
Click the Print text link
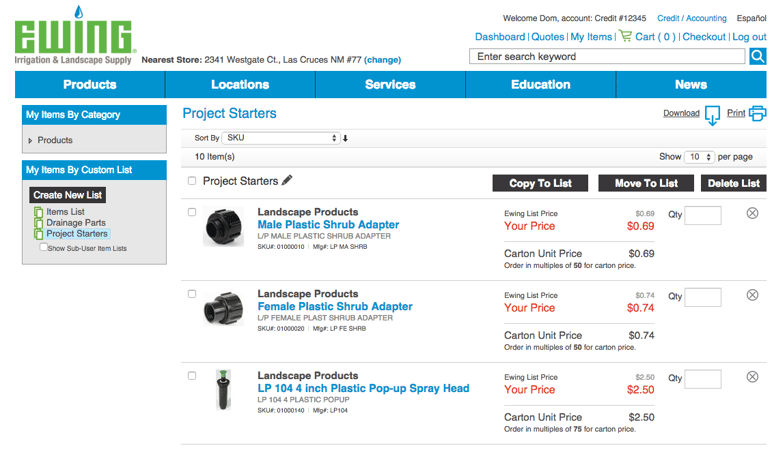736,113
